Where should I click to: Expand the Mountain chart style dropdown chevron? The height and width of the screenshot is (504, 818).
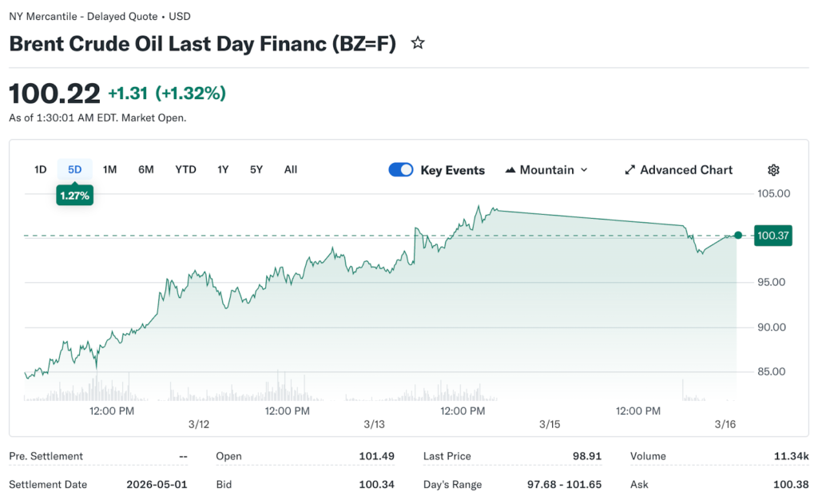(584, 170)
